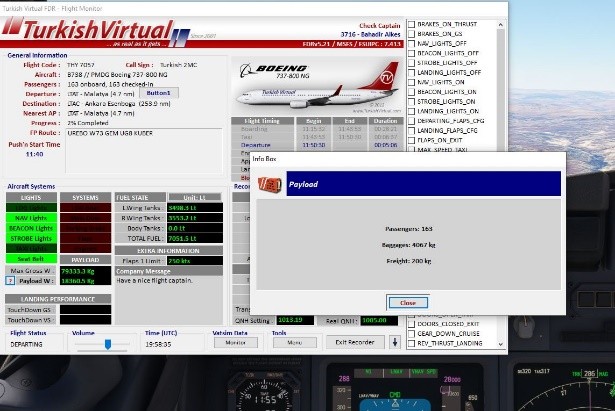This screenshot has height=411, width=615.
Task: Click the Seat Belt indicator
Action: point(31,259)
